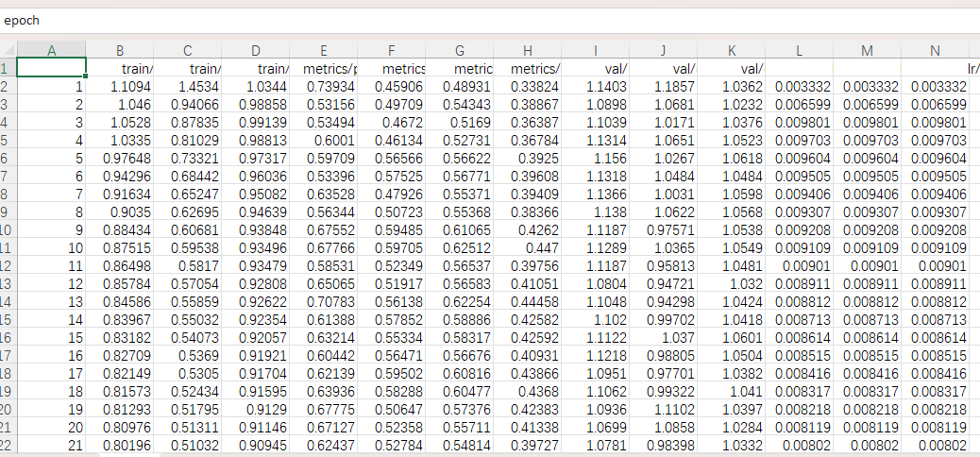Select cell with value 0.91146
The height and width of the screenshot is (457, 980).
pos(256,429)
